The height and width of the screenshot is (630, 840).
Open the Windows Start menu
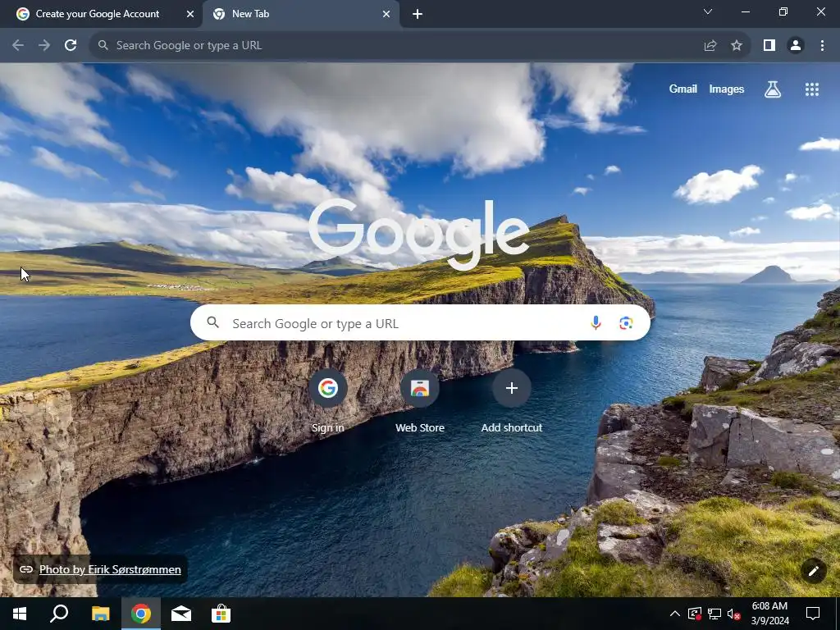[x=20, y=614]
